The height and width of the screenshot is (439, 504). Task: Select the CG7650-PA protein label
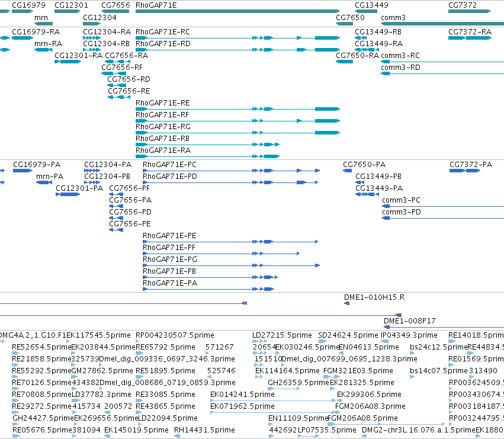tap(364, 165)
